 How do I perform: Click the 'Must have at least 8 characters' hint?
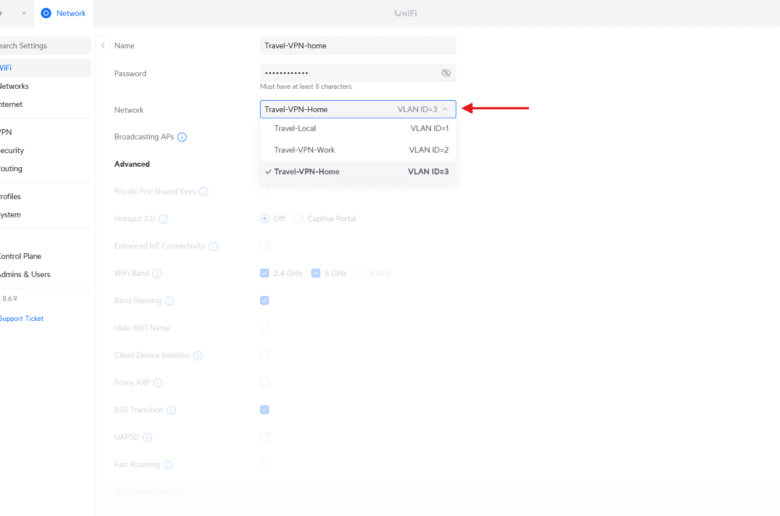click(x=306, y=87)
